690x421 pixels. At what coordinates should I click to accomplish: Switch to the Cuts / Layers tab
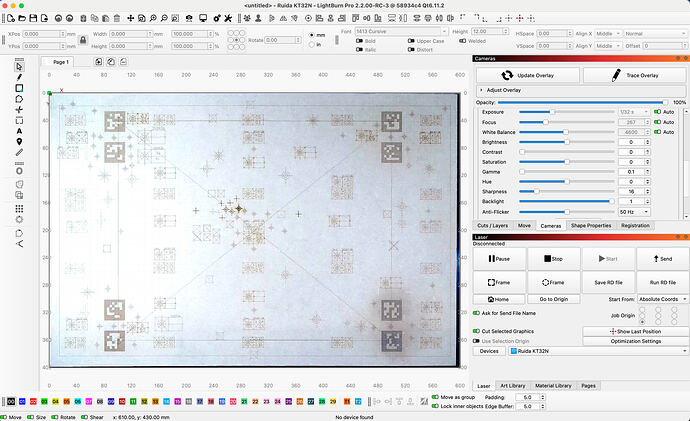[492, 226]
